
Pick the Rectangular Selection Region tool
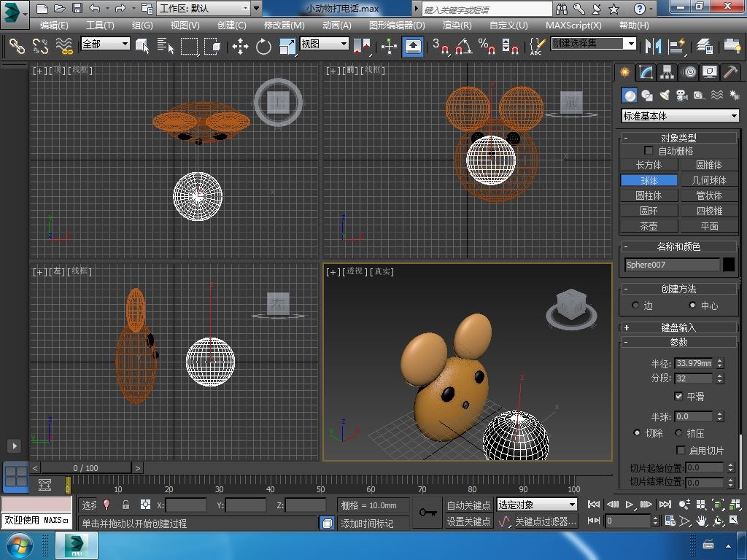pos(189,46)
